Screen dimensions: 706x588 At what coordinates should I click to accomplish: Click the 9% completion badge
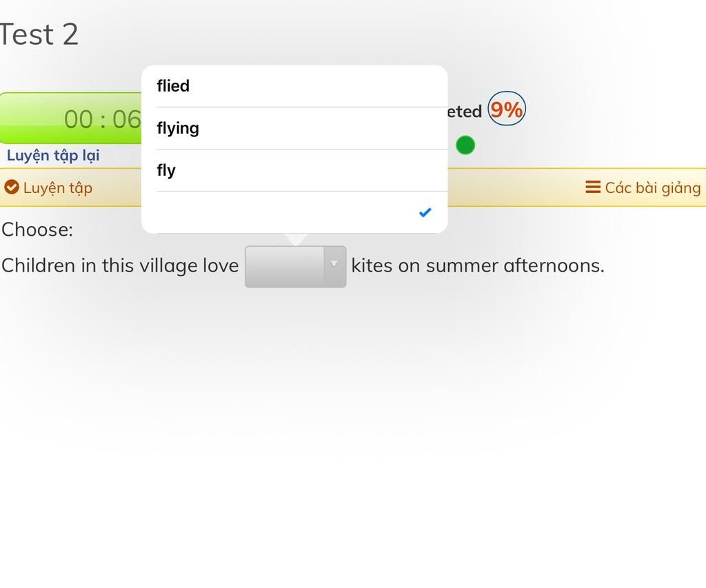coord(507,110)
